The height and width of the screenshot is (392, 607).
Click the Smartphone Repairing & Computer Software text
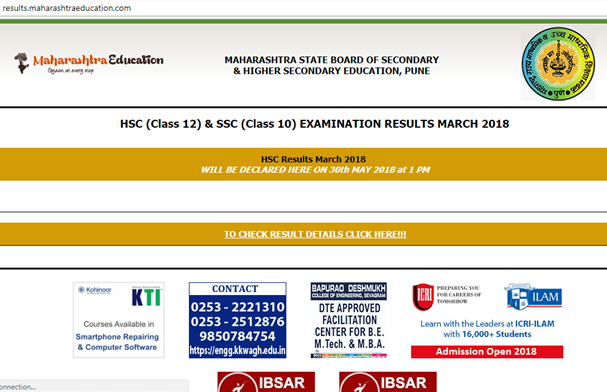tap(117, 342)
